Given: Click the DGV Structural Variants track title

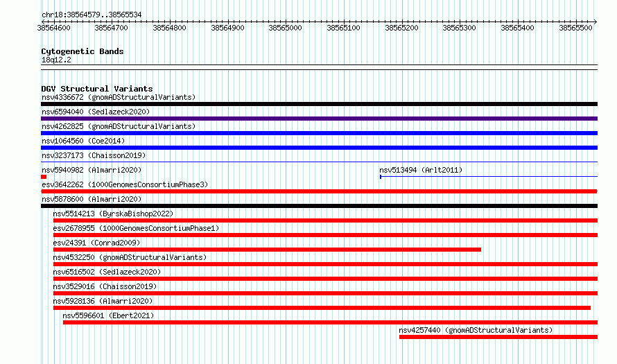Looking at the screenshot, I should click(x=97, y=89).
